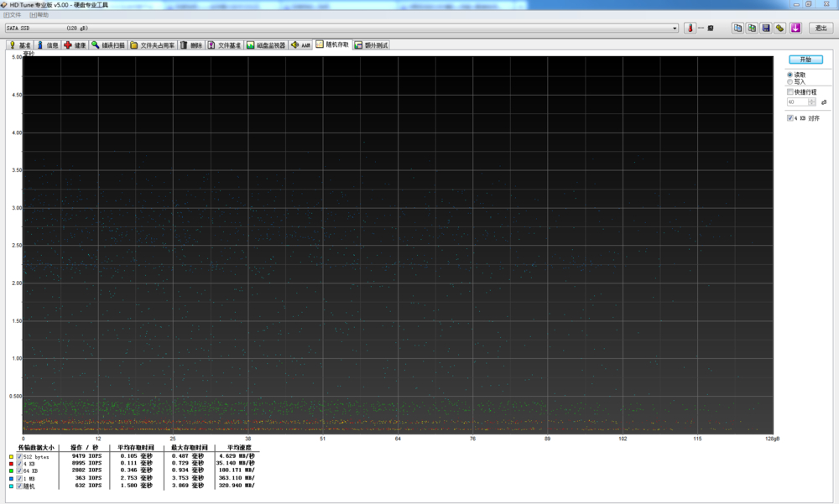The image size is (839, 504).
Task: Click the purple download arrow icon
Action: [x=795, y=28]
